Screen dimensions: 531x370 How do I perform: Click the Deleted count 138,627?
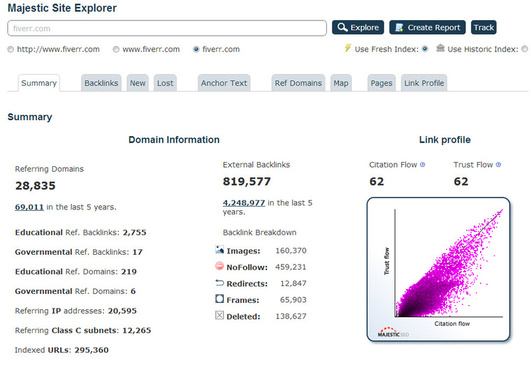click(x=291, y=316)
